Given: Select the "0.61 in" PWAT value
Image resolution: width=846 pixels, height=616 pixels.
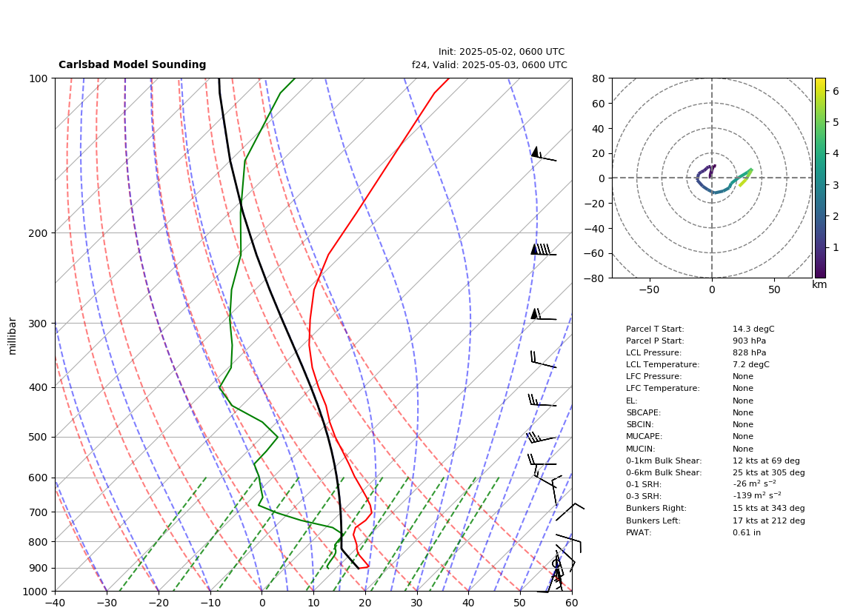Looking at the screenshot, I should (x=747, y=533).
